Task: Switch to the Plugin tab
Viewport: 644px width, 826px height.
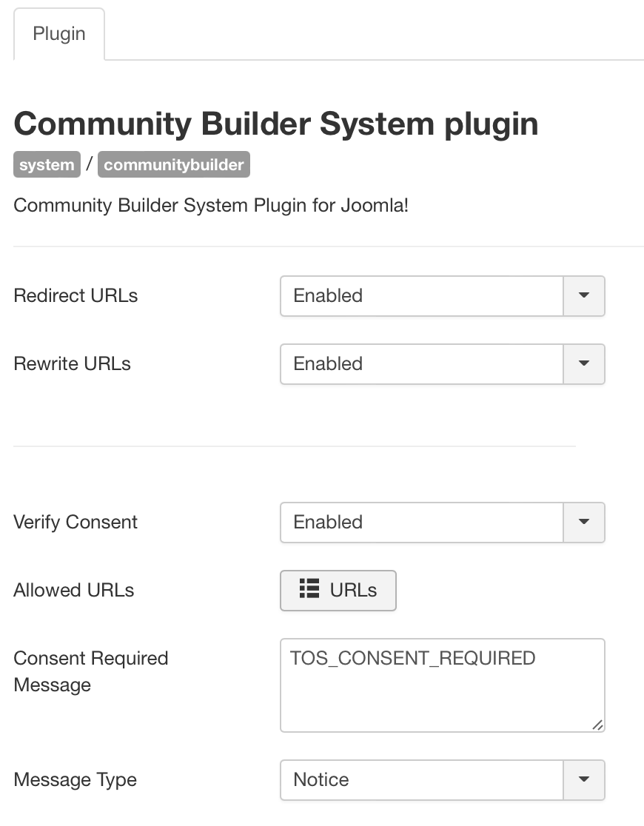Action: pyautogui.click(x=59, y=34)
